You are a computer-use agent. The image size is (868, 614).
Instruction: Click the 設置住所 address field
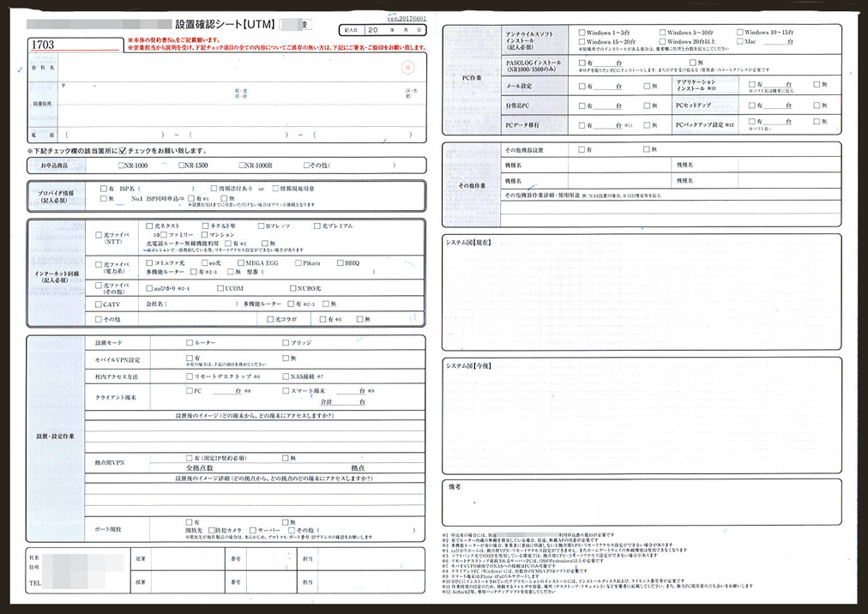pyautogui.click(x=243, y=104)
